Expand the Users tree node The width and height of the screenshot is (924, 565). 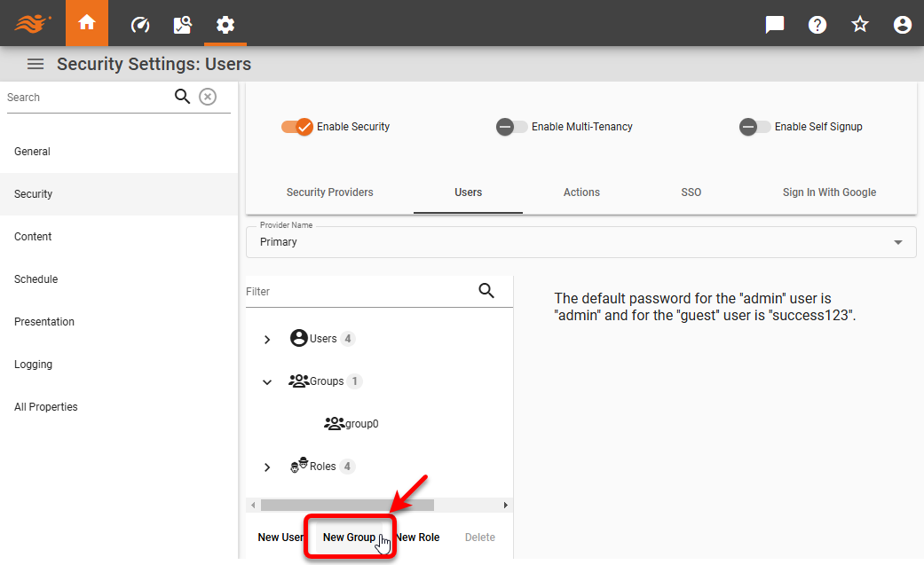click(266, 338)
